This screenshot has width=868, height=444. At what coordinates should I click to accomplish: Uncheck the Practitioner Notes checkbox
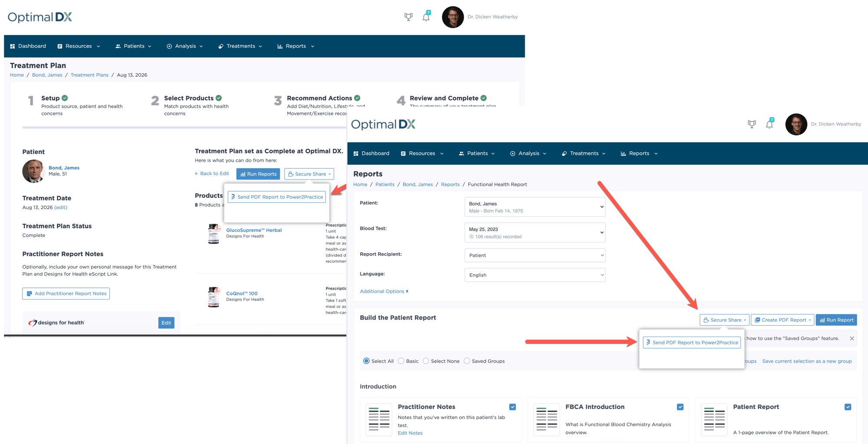(x=513, y=407)
